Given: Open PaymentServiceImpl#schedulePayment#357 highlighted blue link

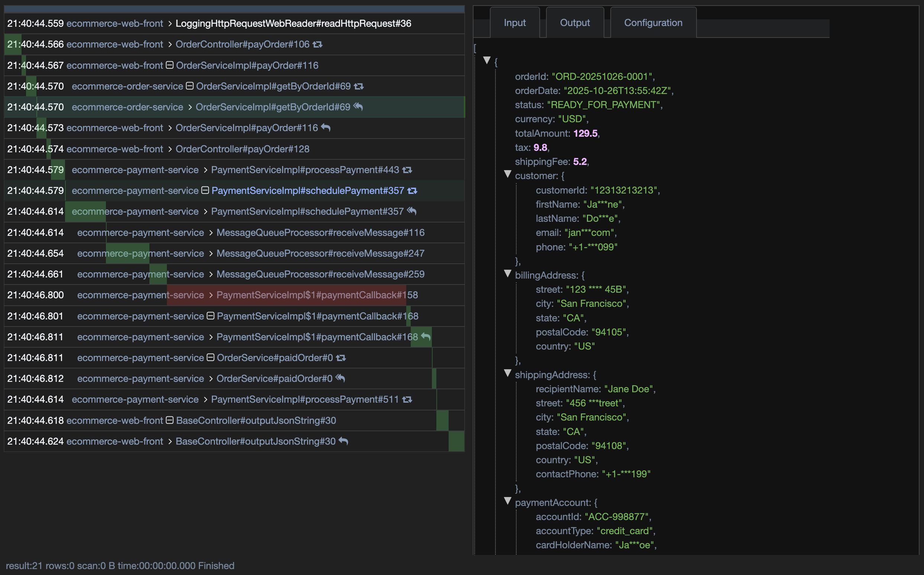Looking at the screenshot, I should [307, 191].
